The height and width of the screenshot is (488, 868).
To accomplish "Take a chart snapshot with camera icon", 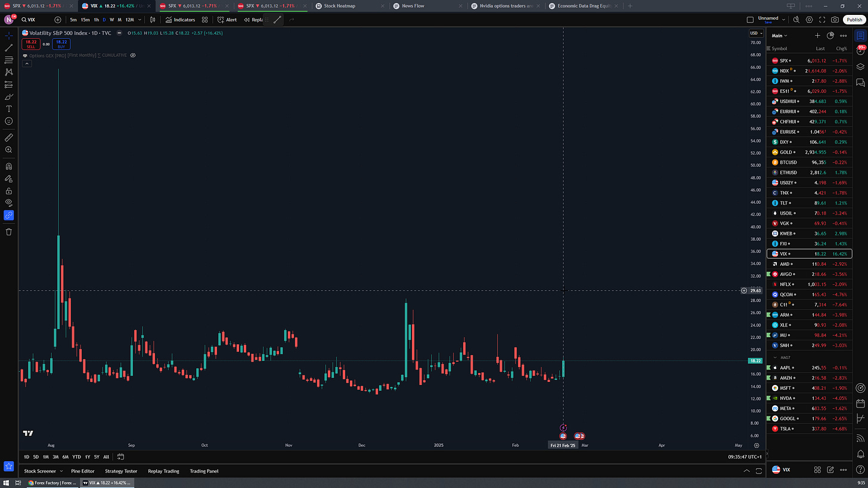I will click(x=835, y=20).
